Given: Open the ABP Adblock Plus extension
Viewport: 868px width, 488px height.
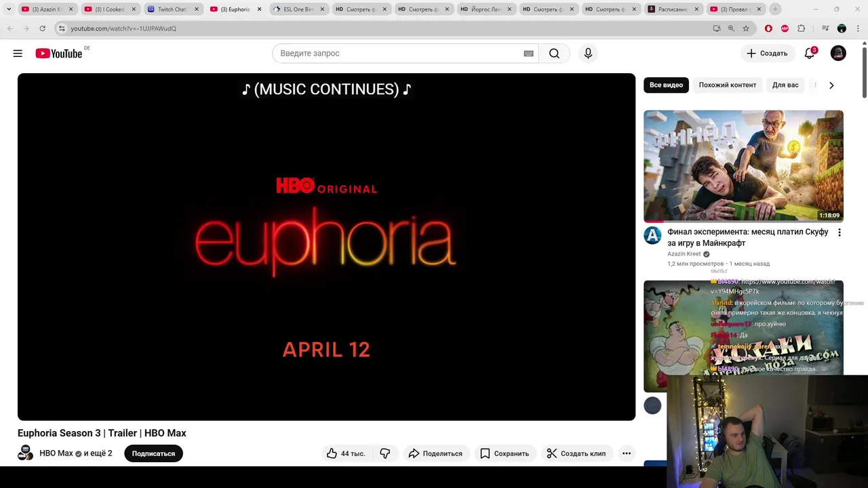Looking at the screenshot, I should (785, 28).
